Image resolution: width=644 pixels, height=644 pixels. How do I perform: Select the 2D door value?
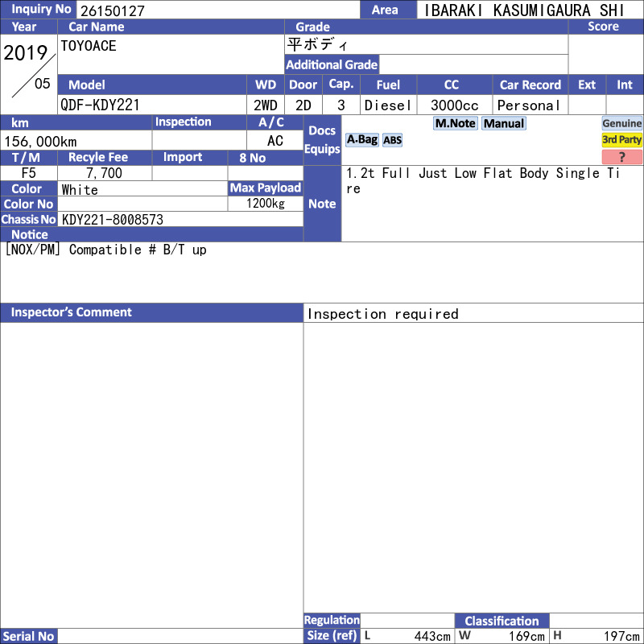pos(303,105)
